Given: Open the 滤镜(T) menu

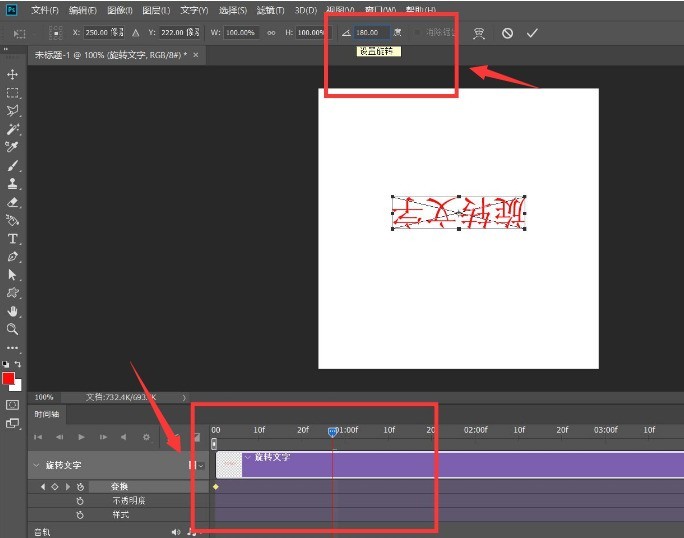Looking at the screenshot, I should (270, 10).
